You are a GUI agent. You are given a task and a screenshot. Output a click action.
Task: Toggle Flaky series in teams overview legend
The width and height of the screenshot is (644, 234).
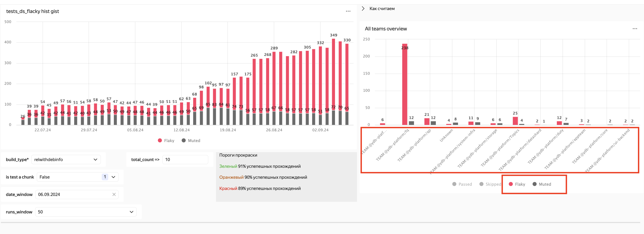click(517, 184)
